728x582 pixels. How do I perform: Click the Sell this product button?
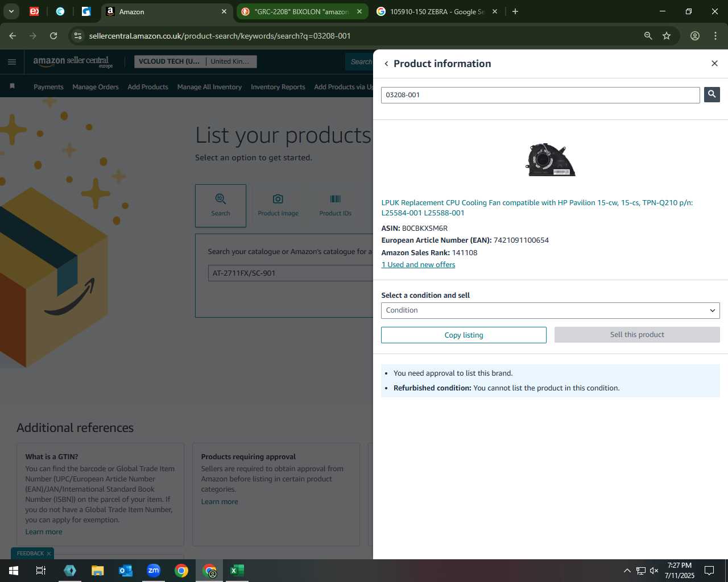tap(637, 335)
